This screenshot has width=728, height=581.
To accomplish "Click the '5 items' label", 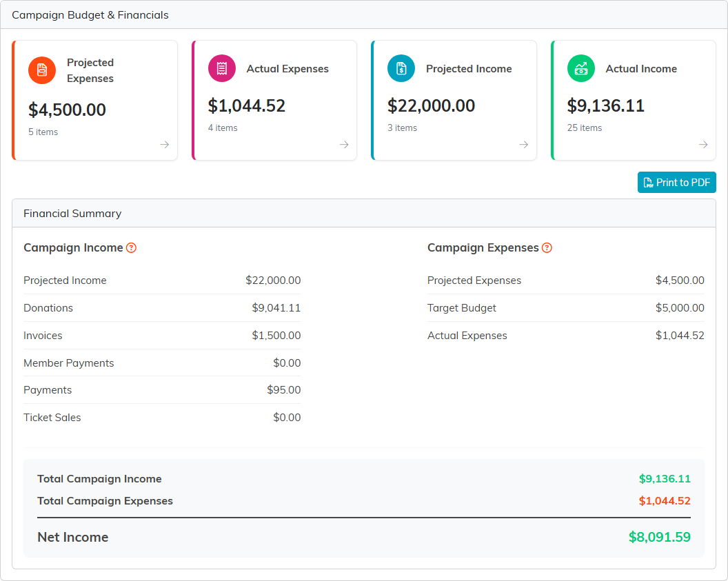I will click(x=43, y=132).
